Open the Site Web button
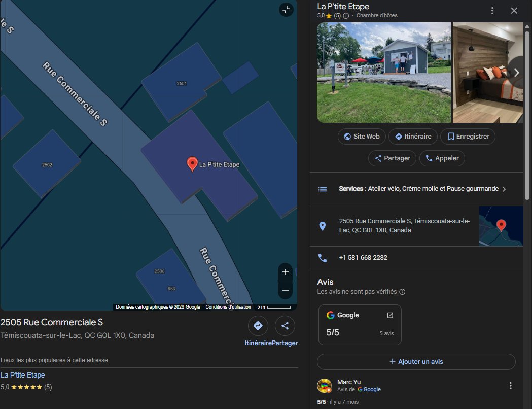This screenshot has height=409, width=532. coord(362,137)
